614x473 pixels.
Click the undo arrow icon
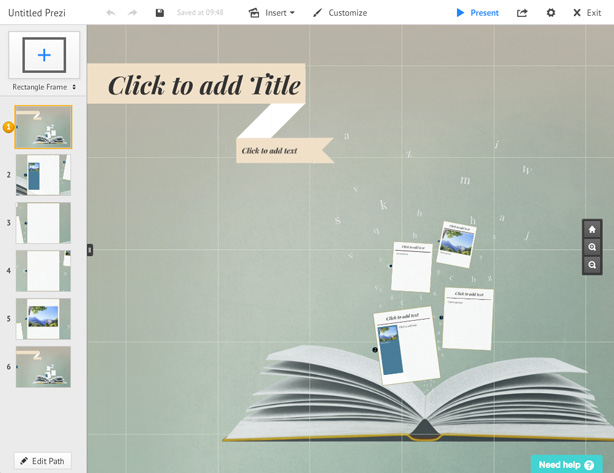[110, 13]
